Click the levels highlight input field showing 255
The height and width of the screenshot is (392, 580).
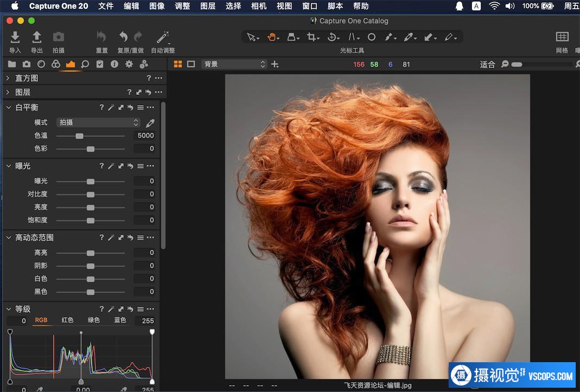click(145, 320)
